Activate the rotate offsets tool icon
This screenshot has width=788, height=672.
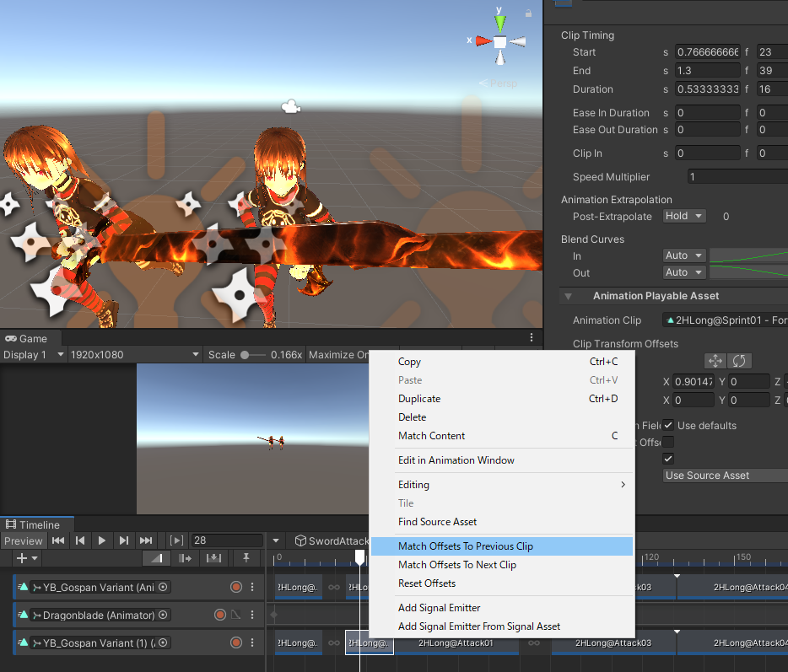tap(739, 361)
